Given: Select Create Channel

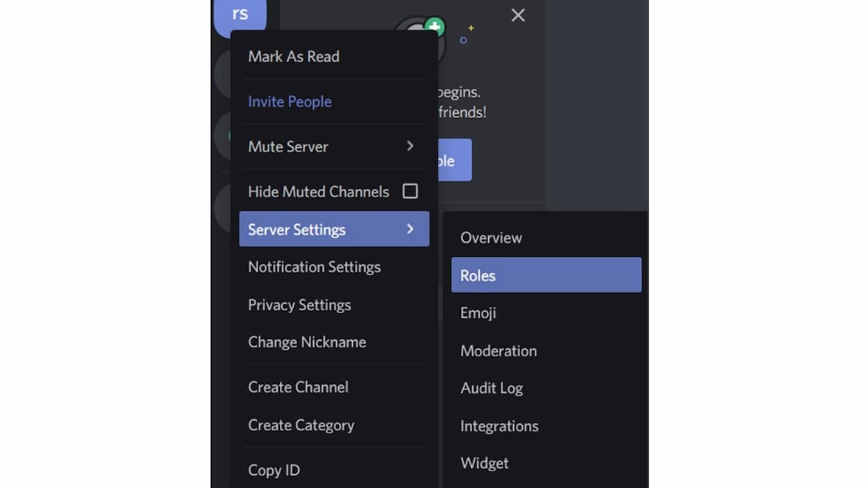Looking at the screenshot, I should point(298,387).
